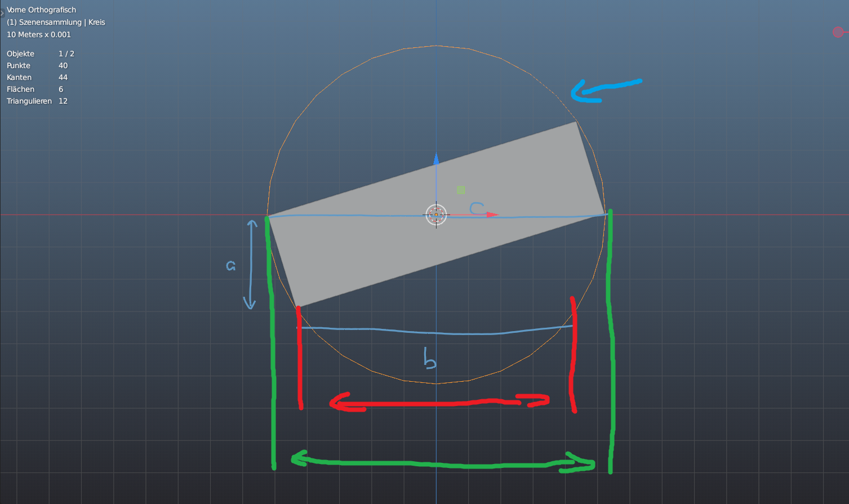This screenshot has width=849, height=504.
Task: Expand the collapsed toolbar arrow at left edge
Action: tap(2, 12)
